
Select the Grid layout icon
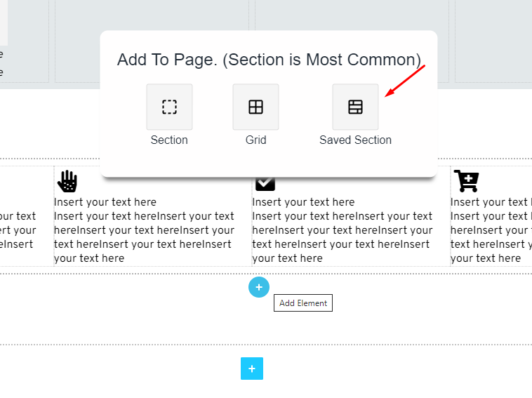click(255, 107)
